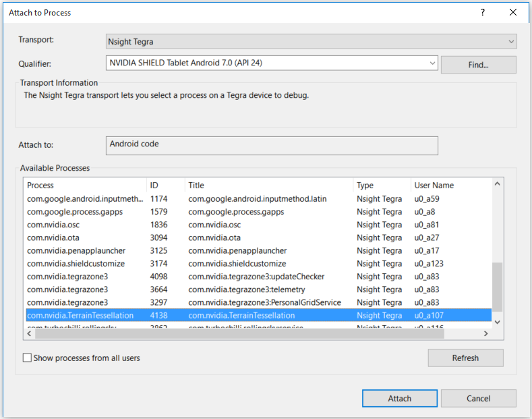Click the user name u0_a27
The image size is (532, 419).
[427, 238]
